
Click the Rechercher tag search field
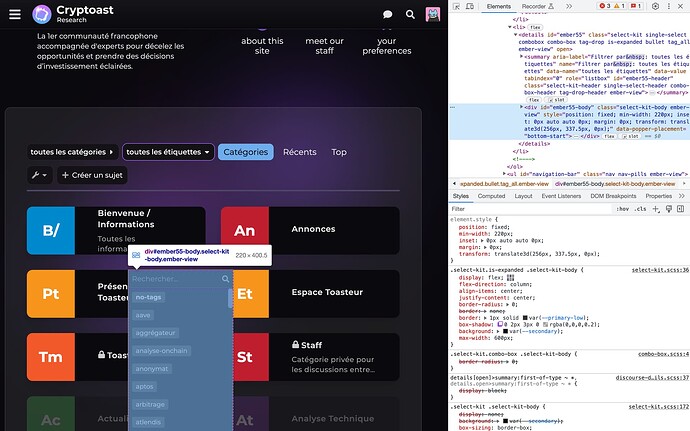pos(180,279)
